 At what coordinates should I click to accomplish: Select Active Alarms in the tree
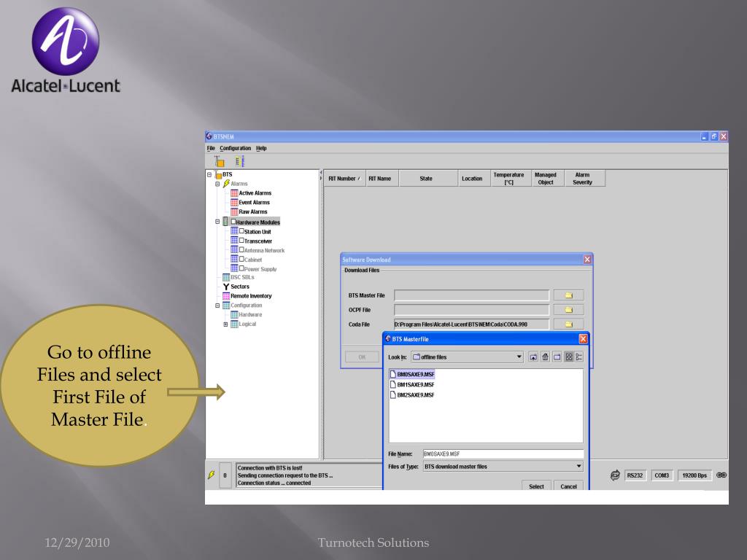255,192
